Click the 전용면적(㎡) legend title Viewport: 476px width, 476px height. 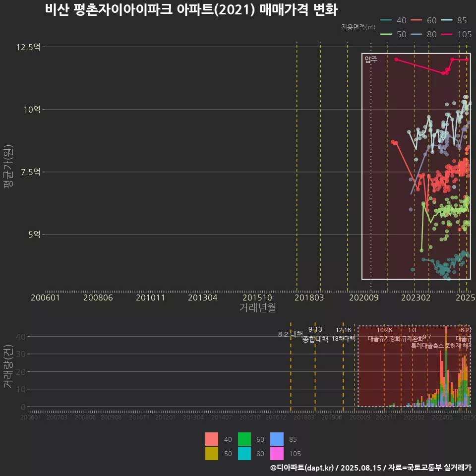coord(358,27)
